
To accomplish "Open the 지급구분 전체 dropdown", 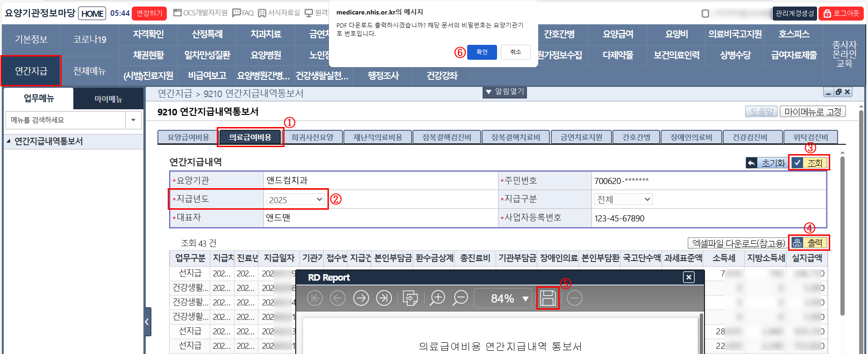I will pos(623,199).
